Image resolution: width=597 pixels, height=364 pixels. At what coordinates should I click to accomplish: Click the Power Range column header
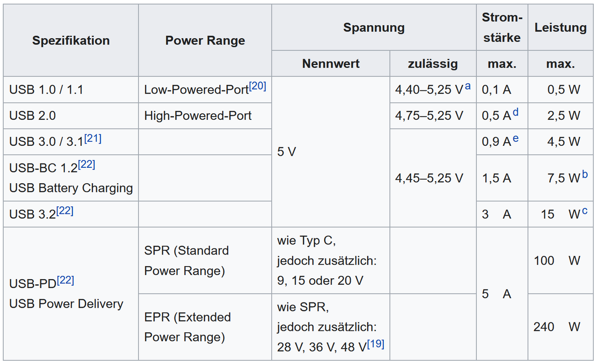pyautogui.click(x=205, y=41)
